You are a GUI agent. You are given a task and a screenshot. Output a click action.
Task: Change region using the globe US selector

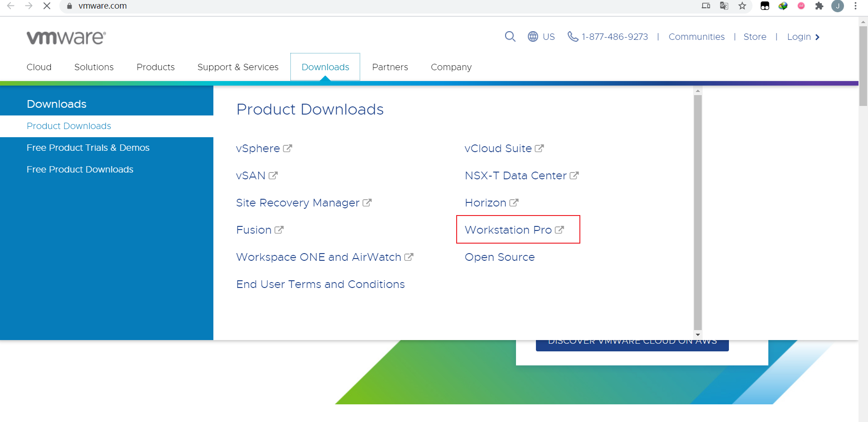541,37
